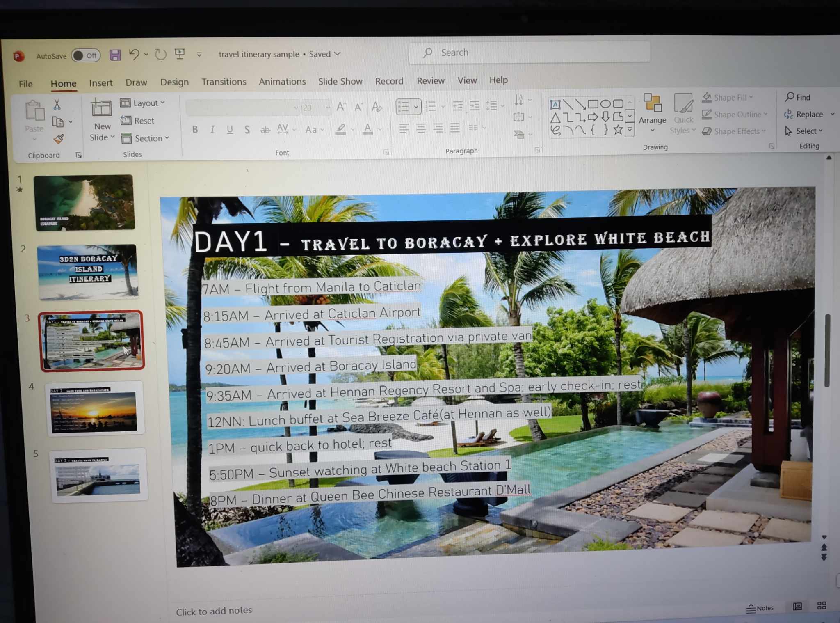Switch to the Design tab
This screenshot has width=840, height=623.
[174, 82]
